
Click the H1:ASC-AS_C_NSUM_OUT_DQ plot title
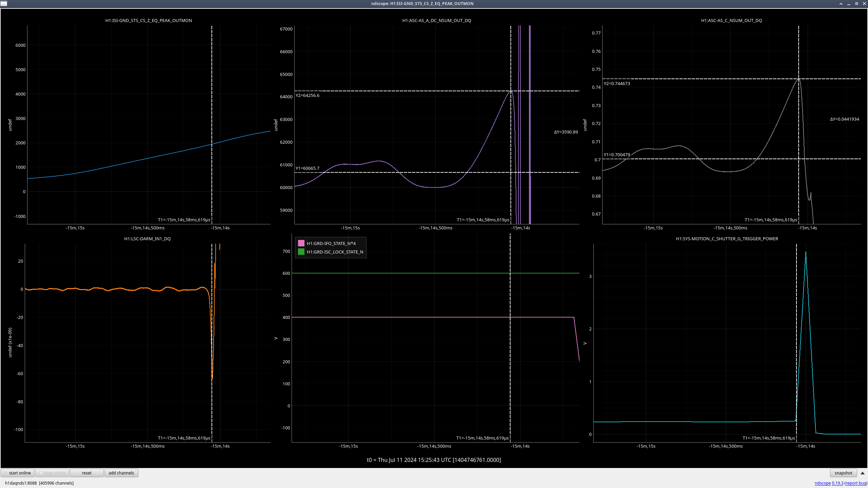click(x=731, y=20)
